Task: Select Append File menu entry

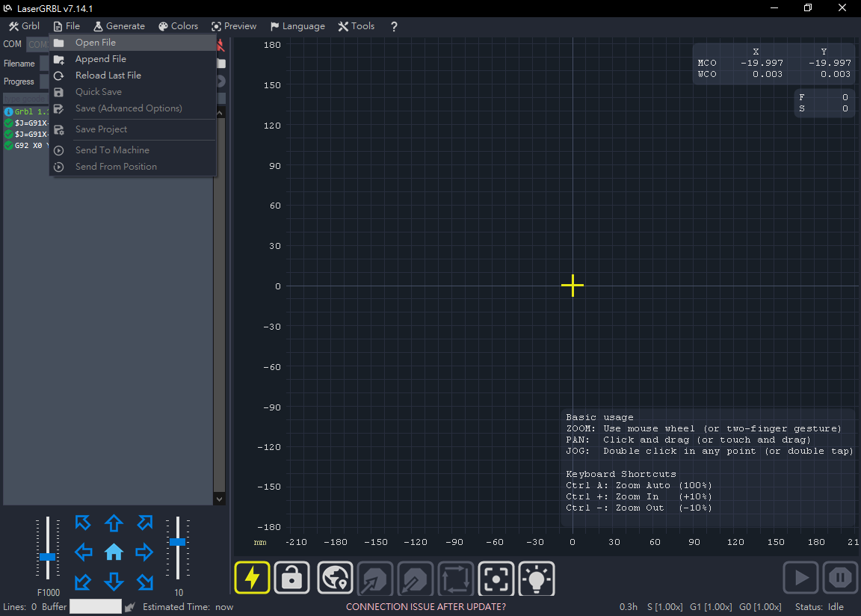Action: point(133,59)
